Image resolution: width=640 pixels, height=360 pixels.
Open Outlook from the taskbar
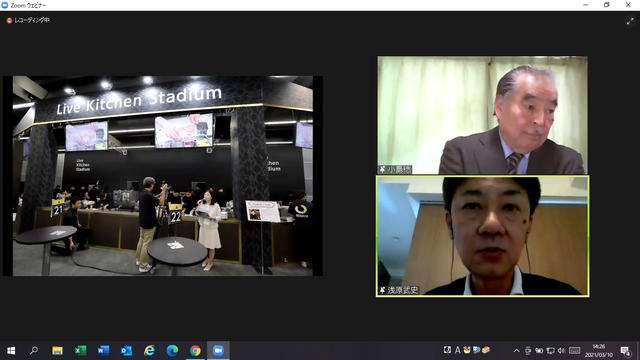pyautogui.click(x=126, y=351)
